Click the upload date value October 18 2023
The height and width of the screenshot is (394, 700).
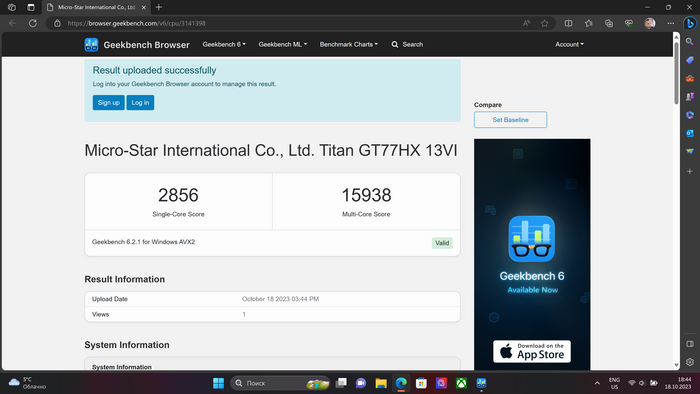(x=280, y=299)
